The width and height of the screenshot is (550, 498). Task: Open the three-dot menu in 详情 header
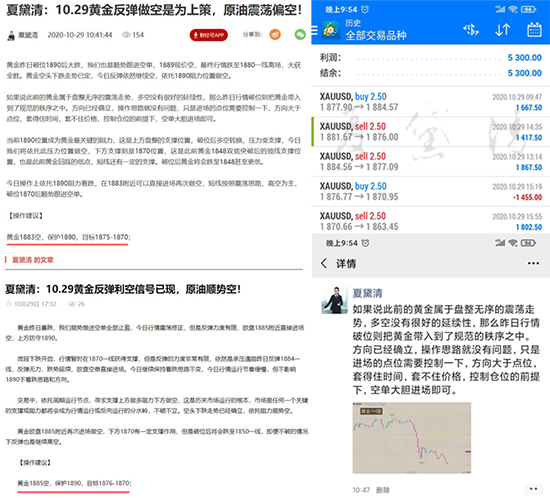coord(533,263)
